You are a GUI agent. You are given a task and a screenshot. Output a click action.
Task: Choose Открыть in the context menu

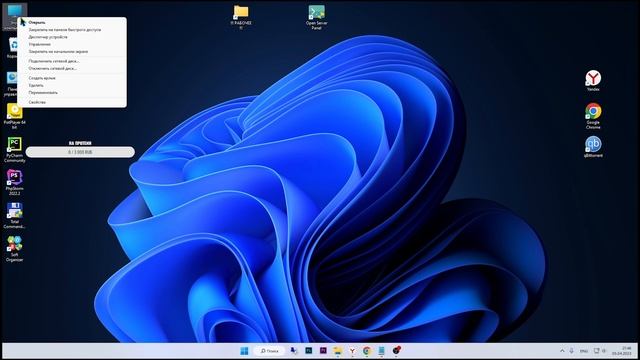click(x=72, y=22)
